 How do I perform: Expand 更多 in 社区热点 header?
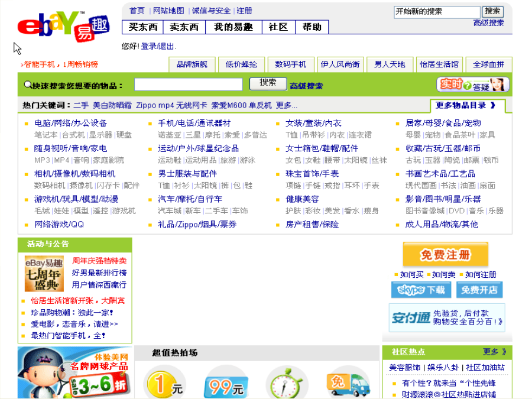[495, 352]
